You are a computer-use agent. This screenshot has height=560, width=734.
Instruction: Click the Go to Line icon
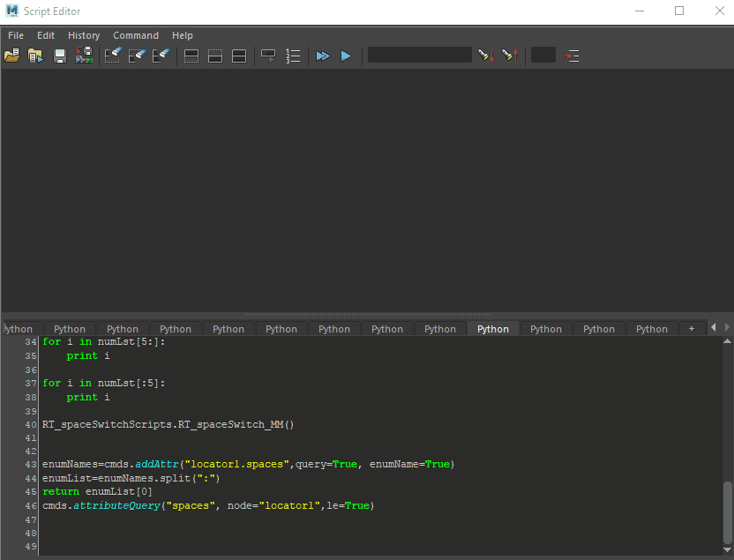pos(571,56)
